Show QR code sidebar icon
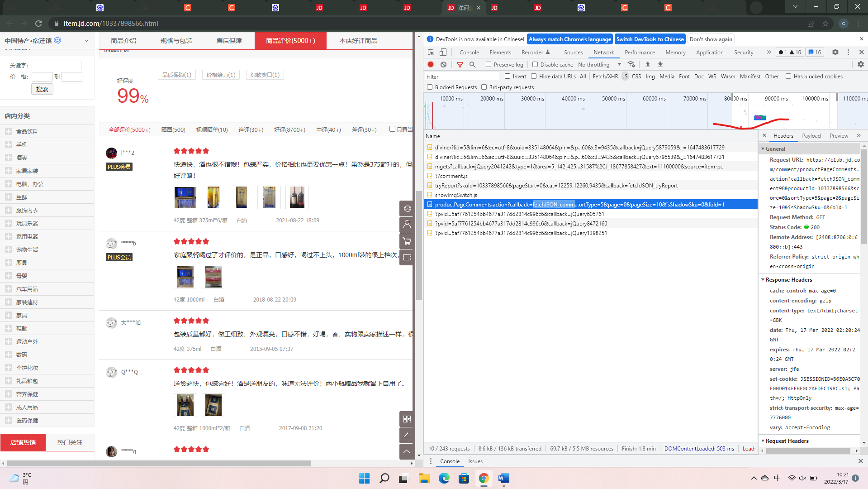868x489 pixels. coord(407,419)
